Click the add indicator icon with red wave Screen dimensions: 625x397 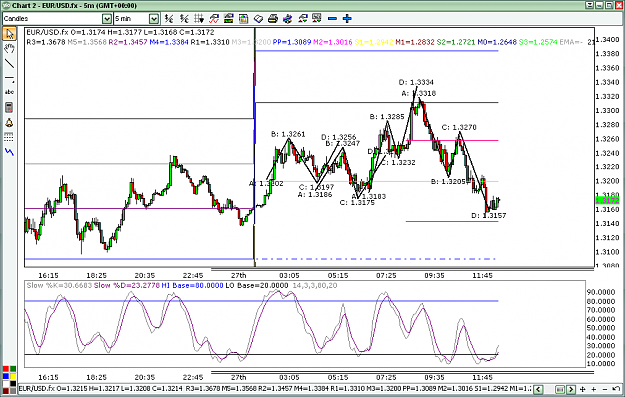click(214, 18)
